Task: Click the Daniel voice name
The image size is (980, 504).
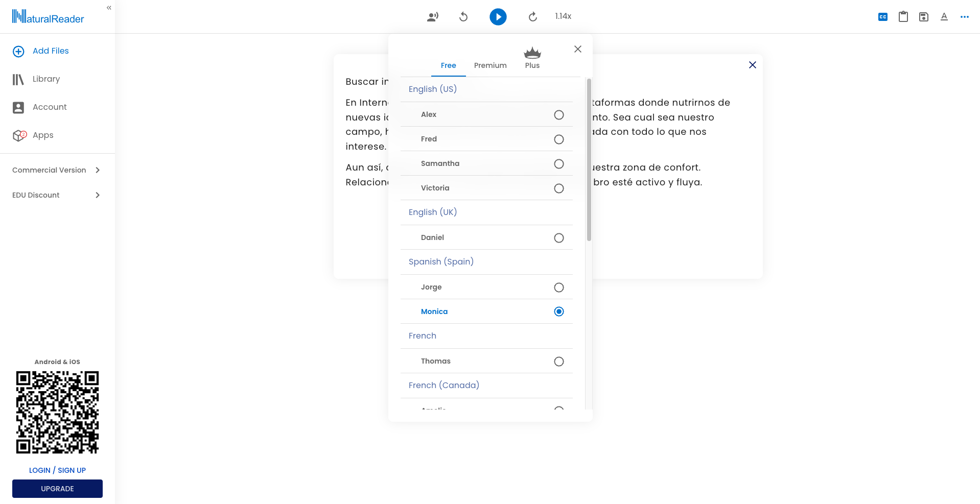Action: coord(432,237)
